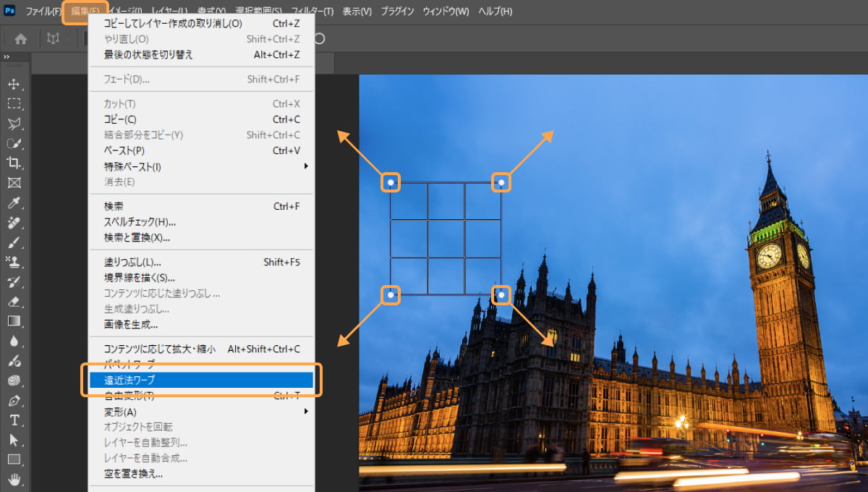
Task: Expand the toolbar with double-arrow chevron
Action: tap(7, 57)
